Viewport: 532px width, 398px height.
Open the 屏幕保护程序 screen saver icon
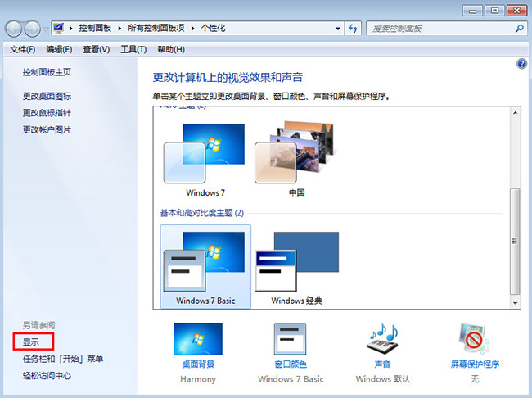pos(475,339)
